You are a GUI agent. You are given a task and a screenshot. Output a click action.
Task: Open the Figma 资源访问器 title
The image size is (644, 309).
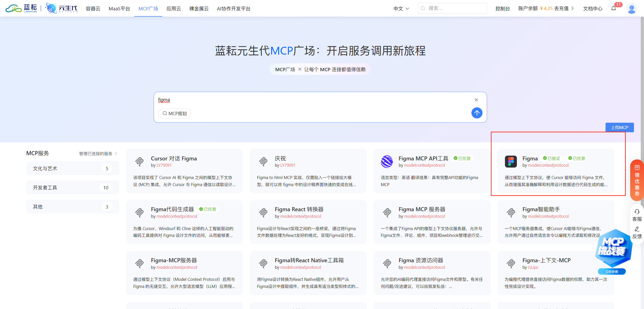point(421,260)
